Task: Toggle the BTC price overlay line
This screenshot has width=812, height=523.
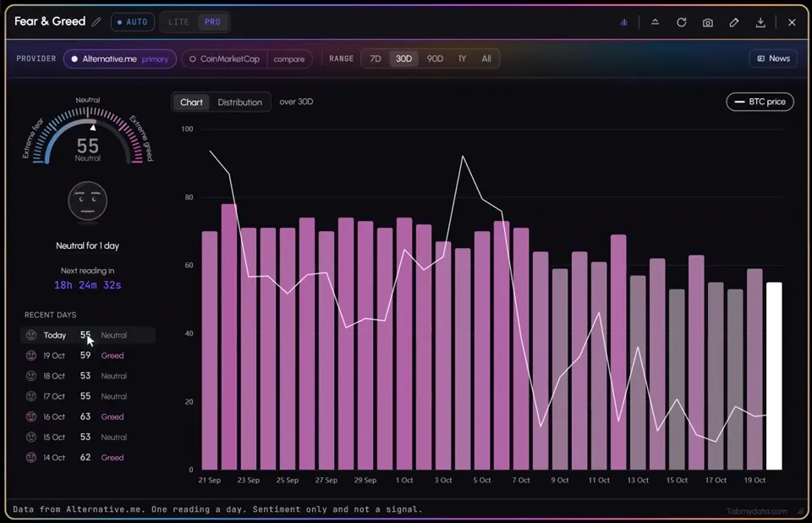Action: tap(760, 102)
